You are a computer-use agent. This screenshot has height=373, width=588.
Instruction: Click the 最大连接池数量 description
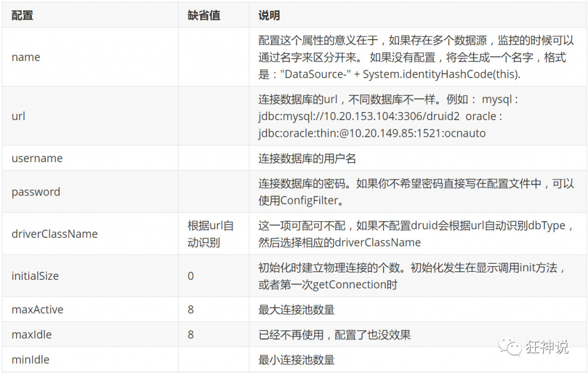click(296, 310)
